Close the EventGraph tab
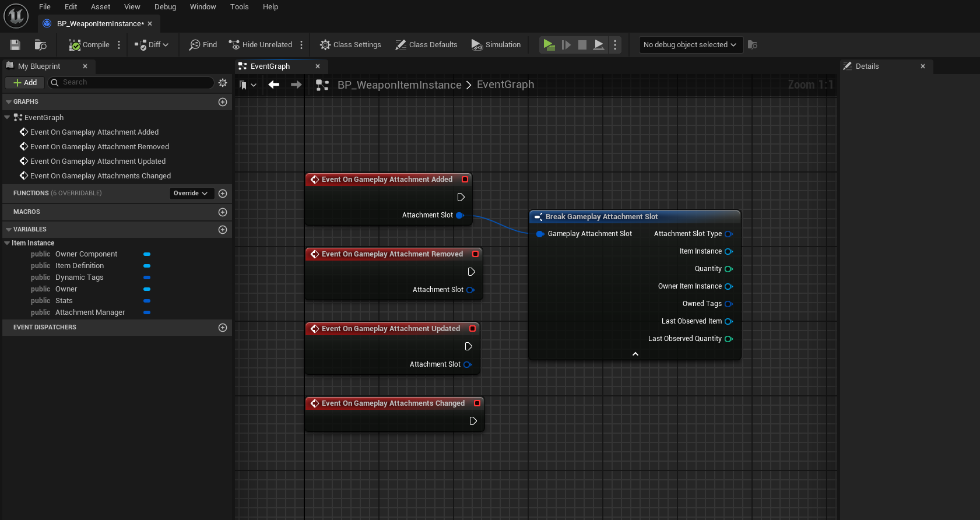 (318, 66)
